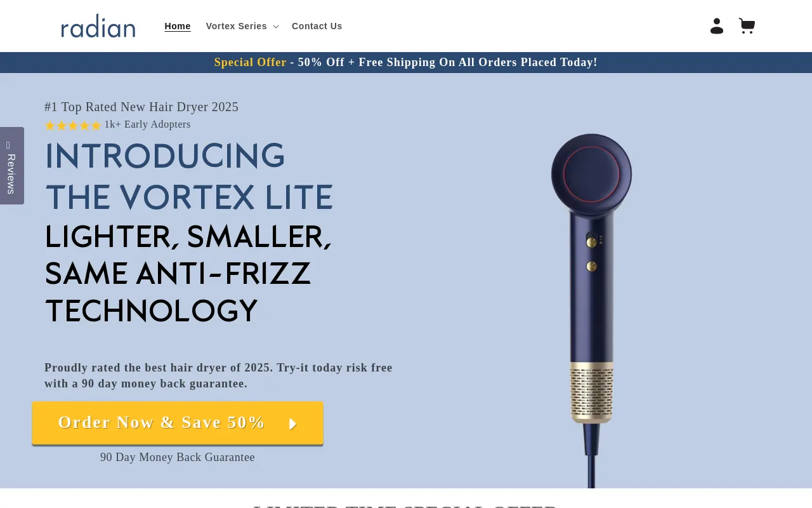812x508 pixels.
Task: Click the small icon above Reviews label
Action: pyautogui.click(x=9, y=145)
